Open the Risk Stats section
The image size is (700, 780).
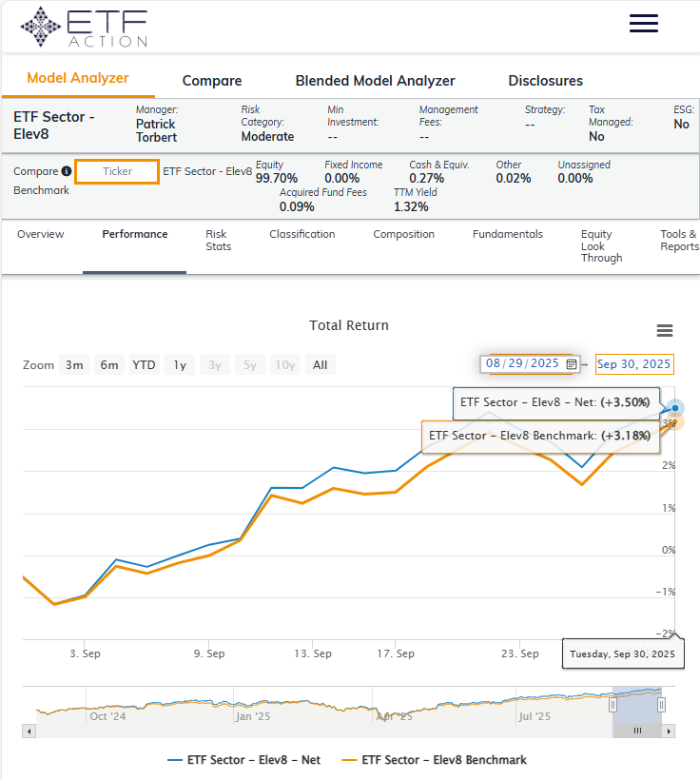pyautogui.click(x=218, y=241)
